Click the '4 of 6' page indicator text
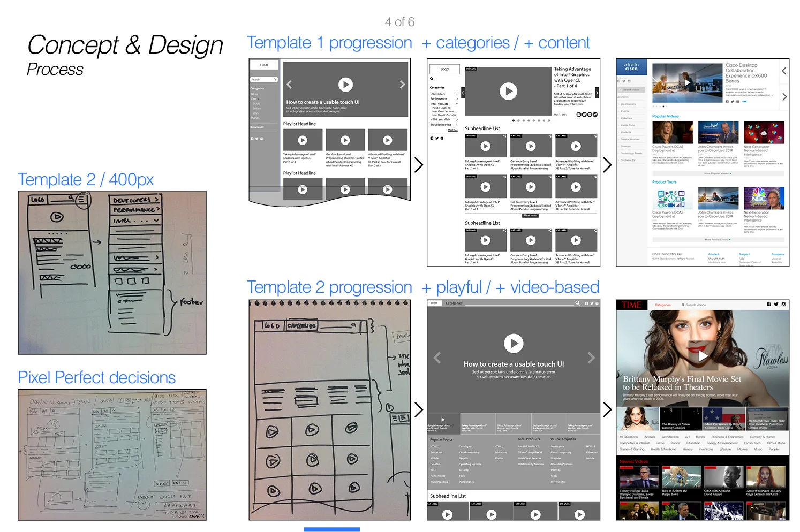This screenshot has height=532, width=800. 399,22
